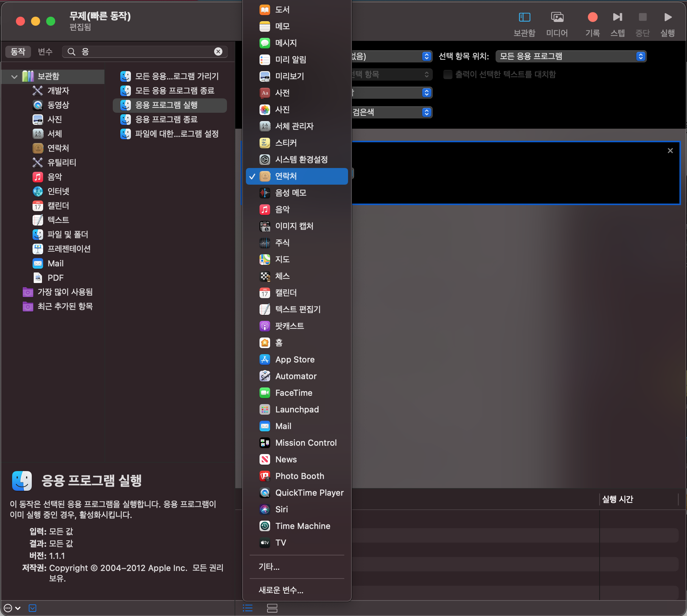Run the workflow with the 실행 icon
Viewport: 687px width, 616px height.
tap(668, 17)
